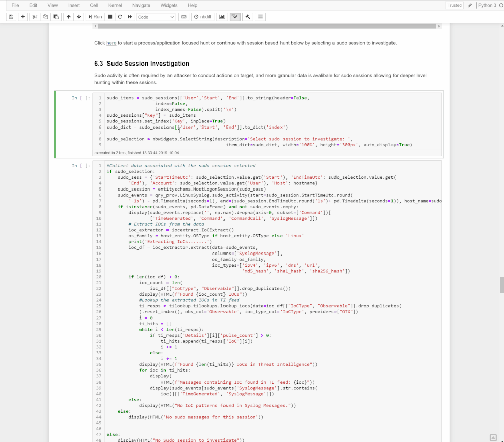
Task: Click the pencil edit mode icon
Action: (470, 5)
